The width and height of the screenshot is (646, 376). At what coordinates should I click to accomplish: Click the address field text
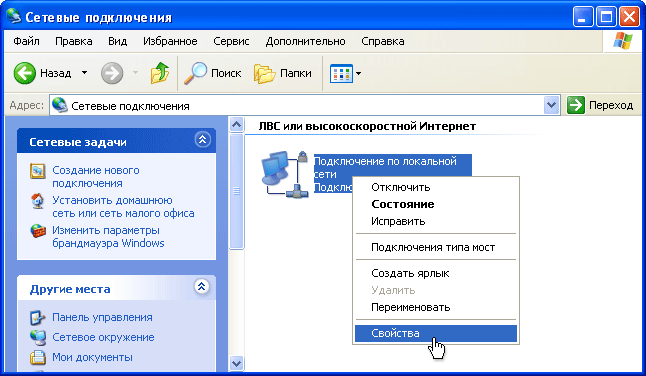(130, 106)
